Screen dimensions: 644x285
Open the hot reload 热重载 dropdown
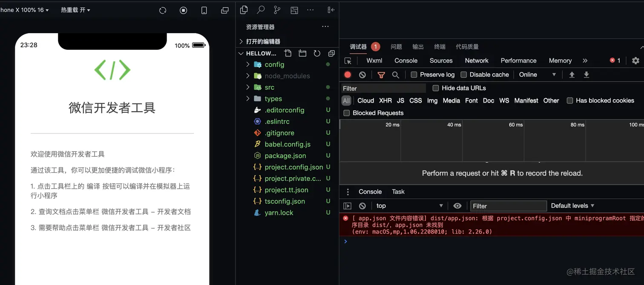coord(75,10)
